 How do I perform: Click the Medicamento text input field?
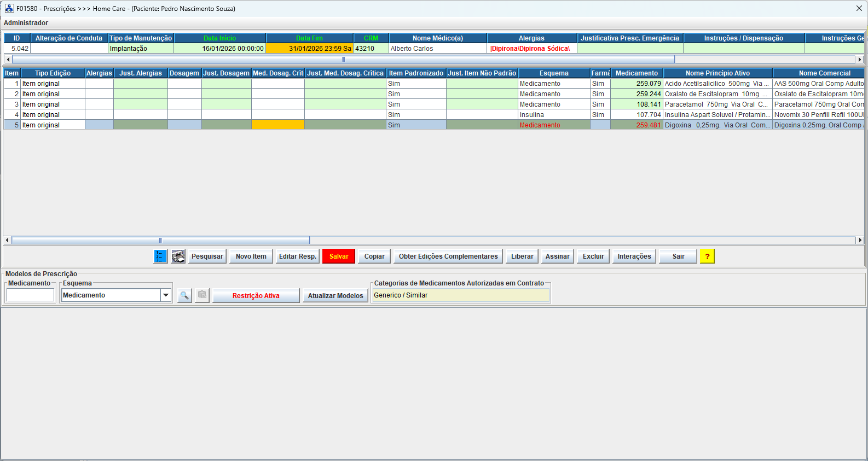pos(30,295)
